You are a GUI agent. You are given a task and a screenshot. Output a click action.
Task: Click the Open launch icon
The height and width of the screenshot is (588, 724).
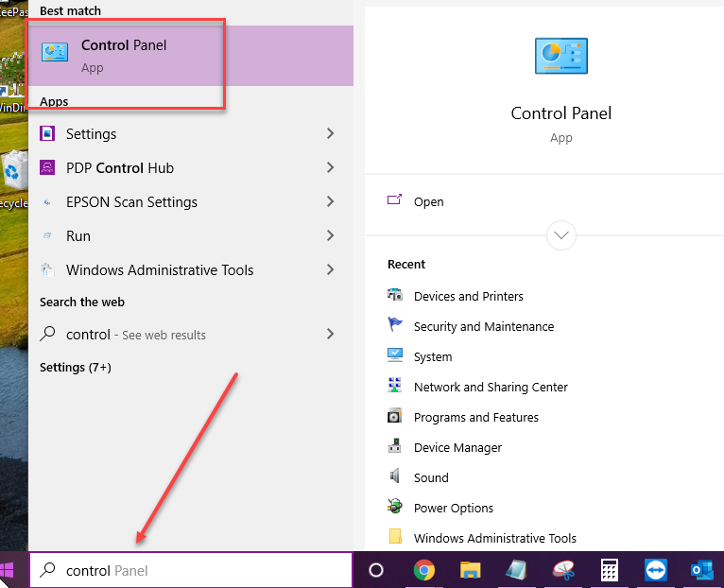[394, 199]
